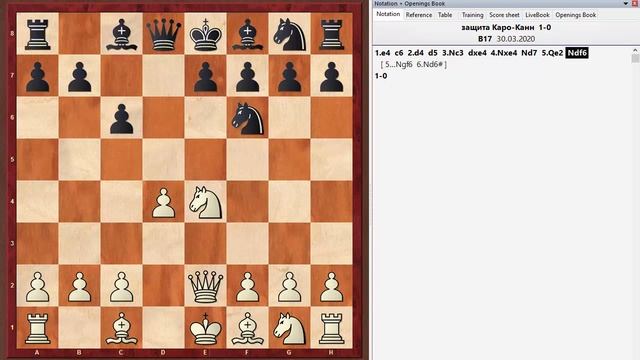Open the Score sheet tab
This screenshot has height=360, width=640.
point(504,15)
